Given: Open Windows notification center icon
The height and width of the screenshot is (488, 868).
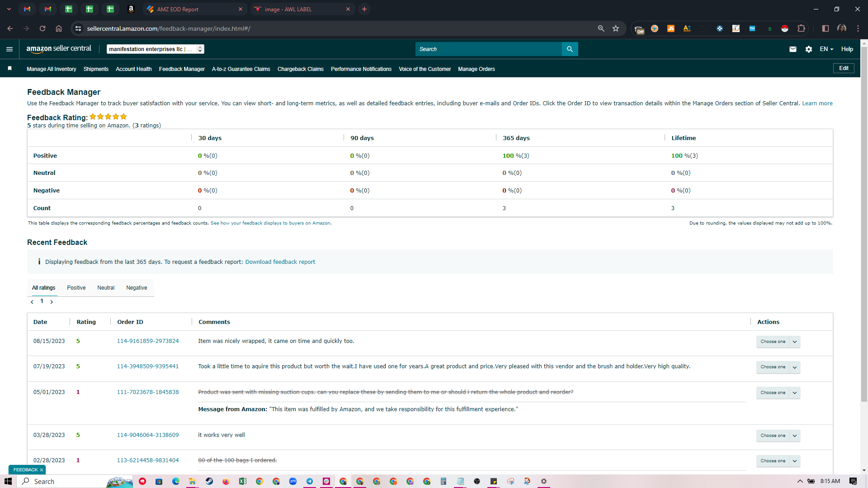Looking at the screenshot, I should [x=853, y=481].
